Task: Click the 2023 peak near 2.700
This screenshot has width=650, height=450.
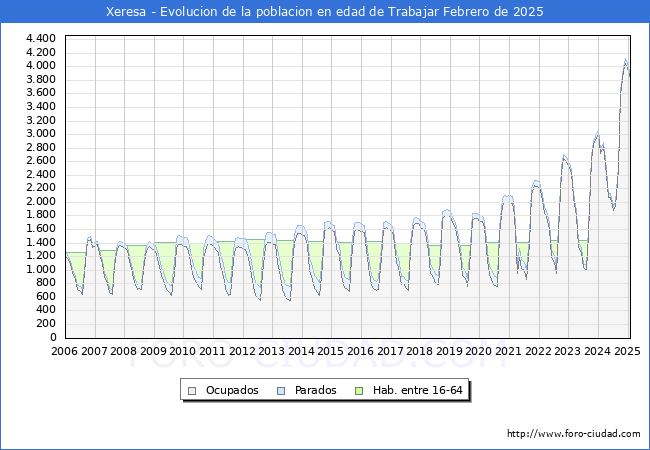Action: [x=564, y=156]
